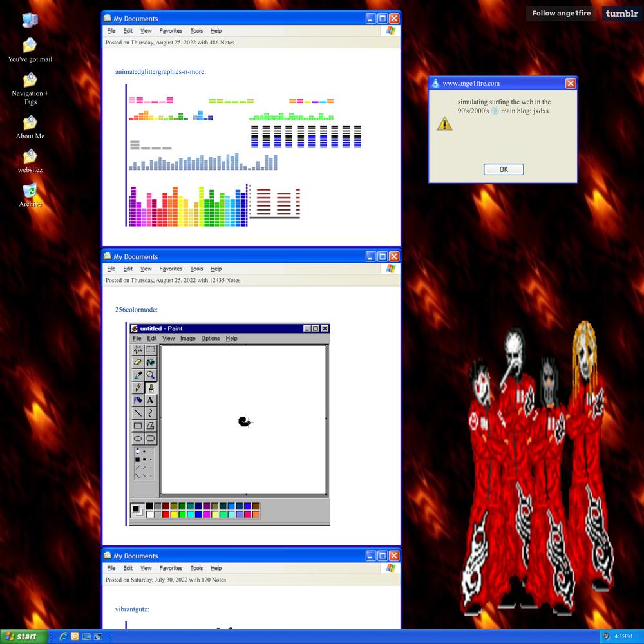Launch Internet Explorer from the taskbar
Image resolution: width=644 pixels, height=644 pixels.
[x=63, y=636]
